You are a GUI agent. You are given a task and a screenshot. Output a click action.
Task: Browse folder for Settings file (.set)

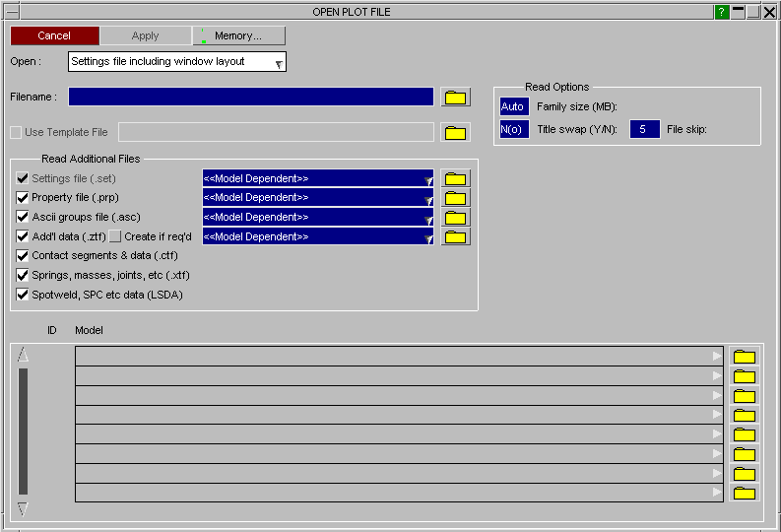[455, 179]
